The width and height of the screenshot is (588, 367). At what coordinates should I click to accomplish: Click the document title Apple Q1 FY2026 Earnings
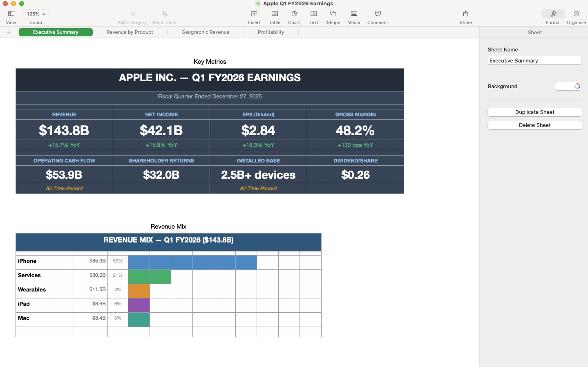tap(298, 4)
